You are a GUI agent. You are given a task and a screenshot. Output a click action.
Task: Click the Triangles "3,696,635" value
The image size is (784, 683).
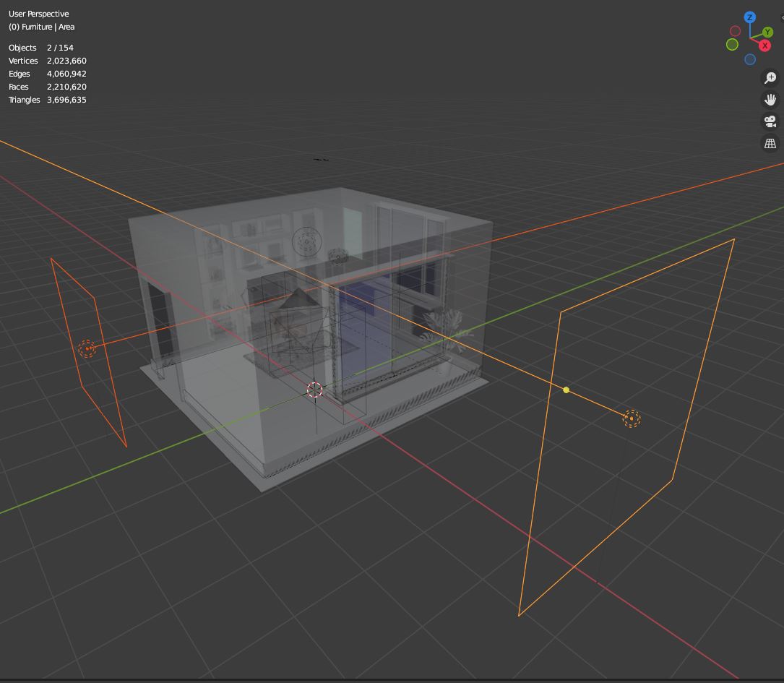pyautogui.click(x=66, y=100)
